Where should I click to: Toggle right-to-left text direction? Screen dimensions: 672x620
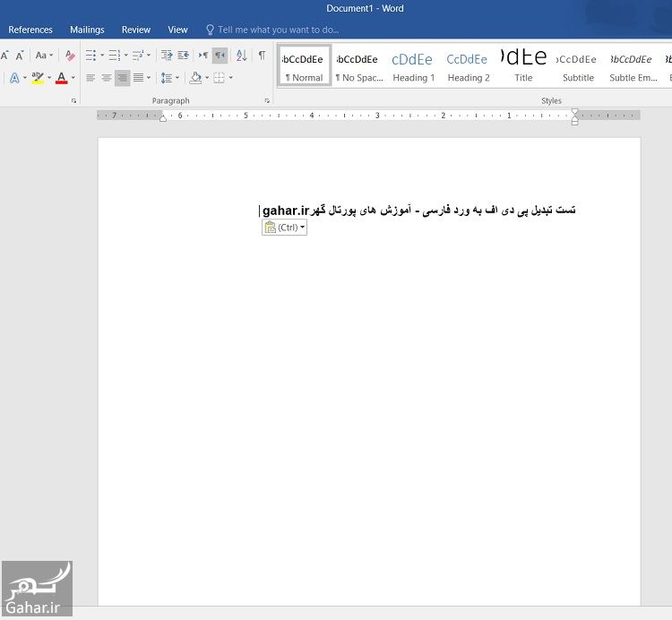[220, 56]
